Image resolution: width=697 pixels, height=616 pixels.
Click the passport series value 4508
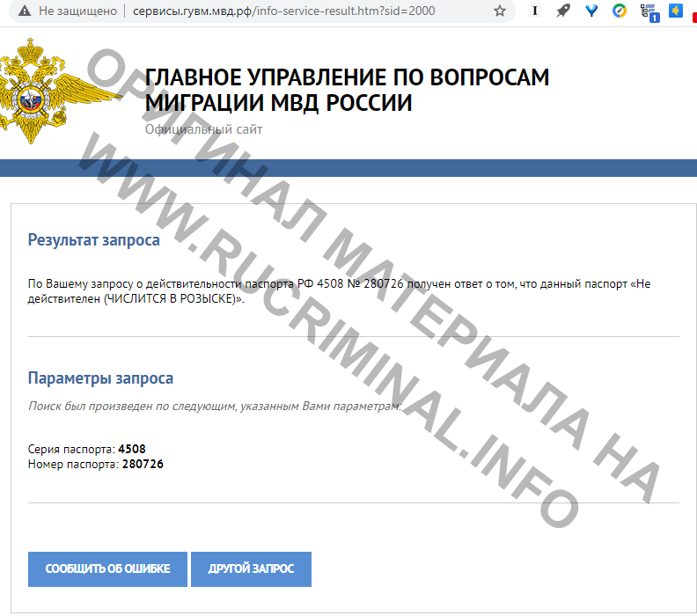point(131,449)
